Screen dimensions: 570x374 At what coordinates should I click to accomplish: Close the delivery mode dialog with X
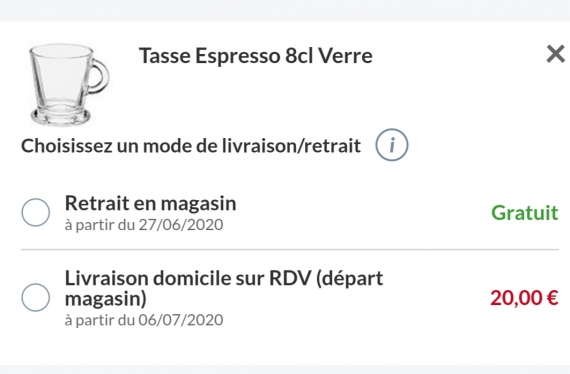coord(555,54)
